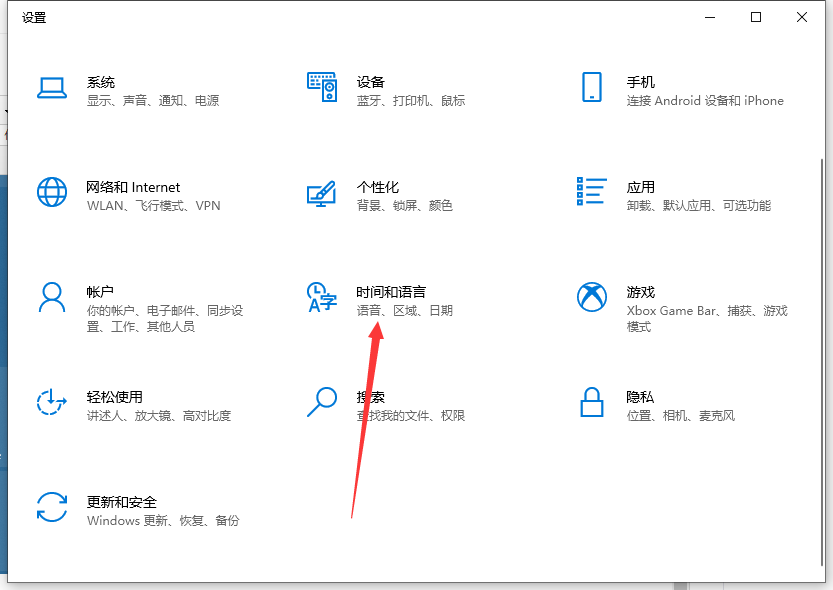Click the 轻松使用 (Ease of Access) icon
833x590 pixels.
click(51, 402)
